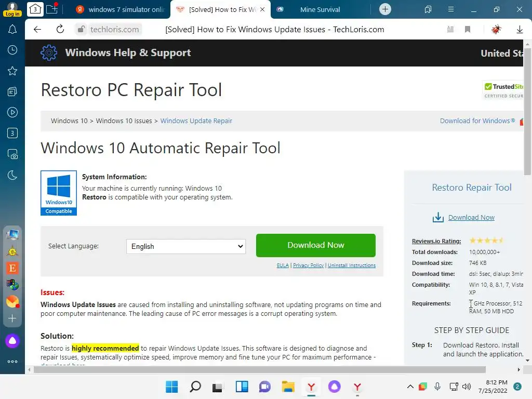Click the microphone tray icon
The width and height of the screenshot is (532, 399).
pos(437,387)
